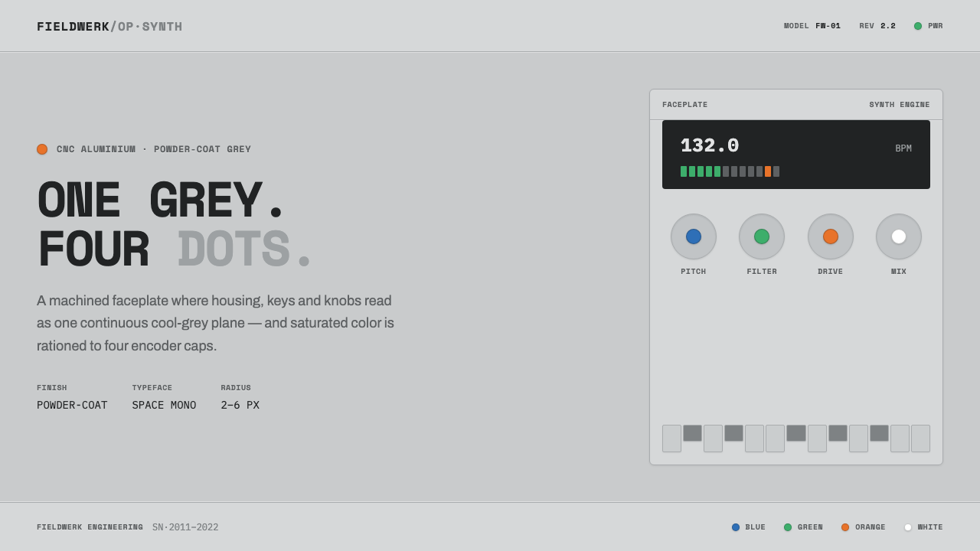Click the FIELDWERK ENGINEERING footer text

pos(90,527)
